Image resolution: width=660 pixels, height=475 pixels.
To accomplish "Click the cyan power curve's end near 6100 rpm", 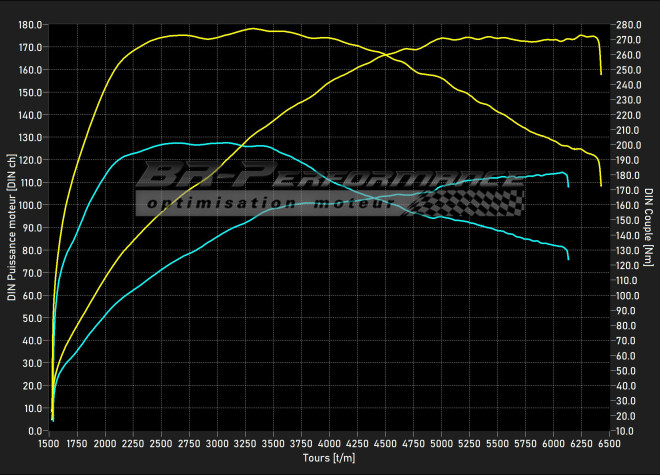I will (x=568, y=187).
